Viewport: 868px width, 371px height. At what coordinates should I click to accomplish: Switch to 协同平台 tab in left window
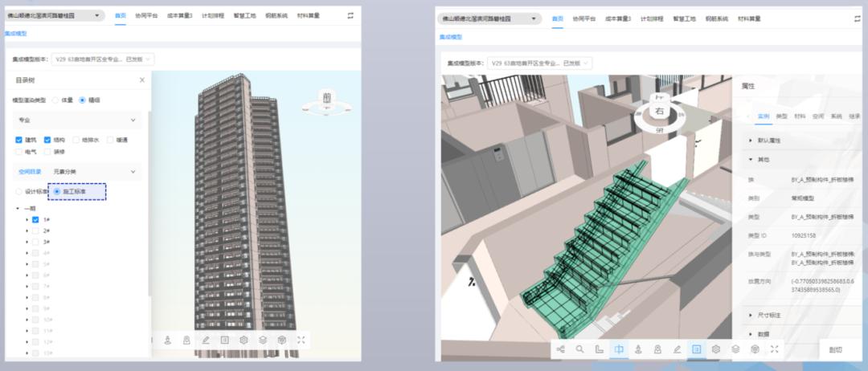point(146,15)
